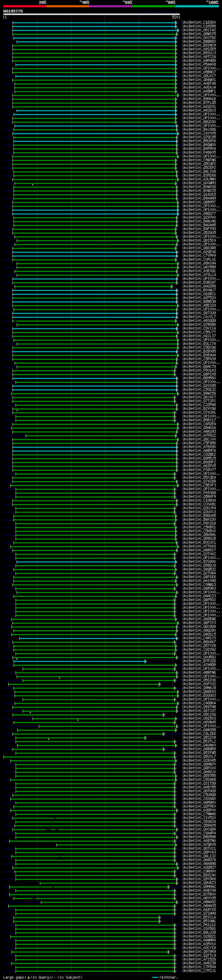Click the short cyan alignment bar for B7P3Z6
Viewport: 222px width, 980px height.
point(80,661)
